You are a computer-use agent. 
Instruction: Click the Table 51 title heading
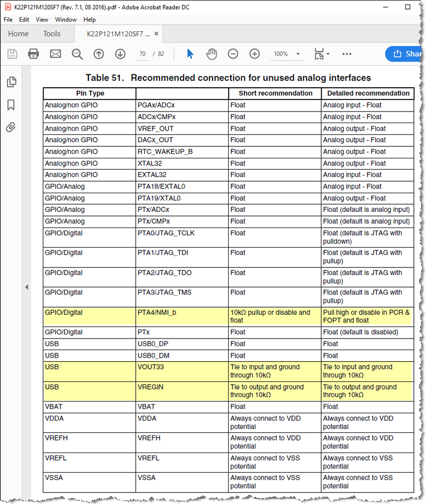point(228,78)
